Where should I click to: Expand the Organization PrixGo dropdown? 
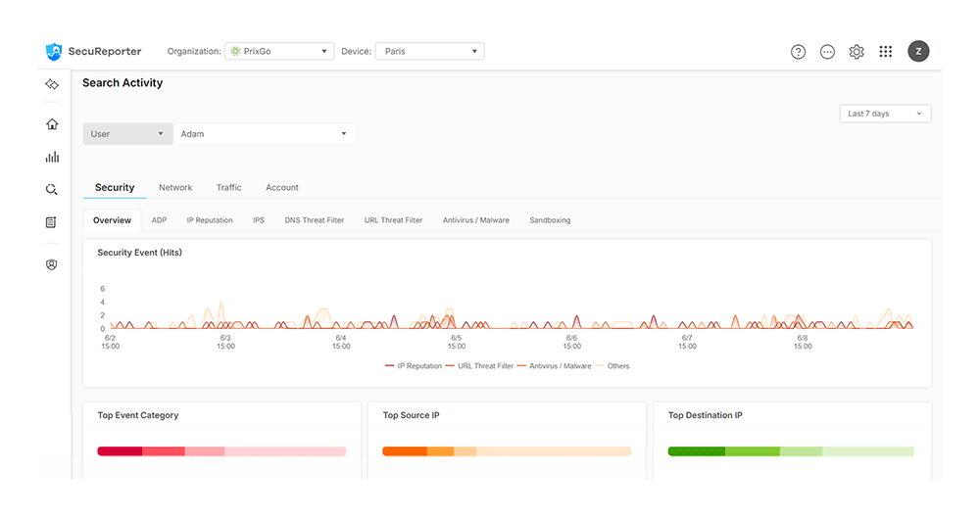click(x=279, y=51)
